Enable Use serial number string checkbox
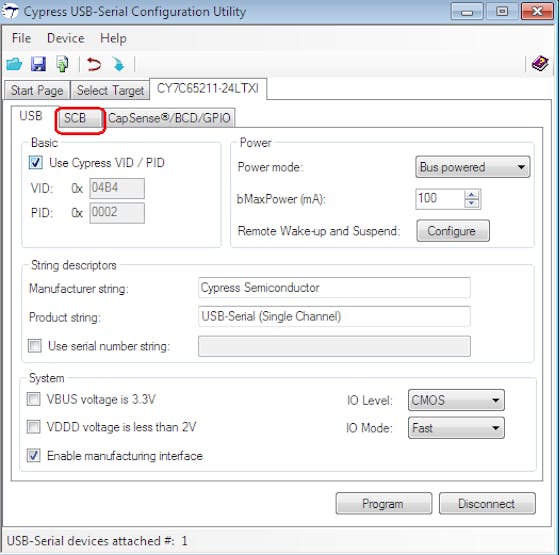The height and width of the screenshot is (555, 560). 35,346
